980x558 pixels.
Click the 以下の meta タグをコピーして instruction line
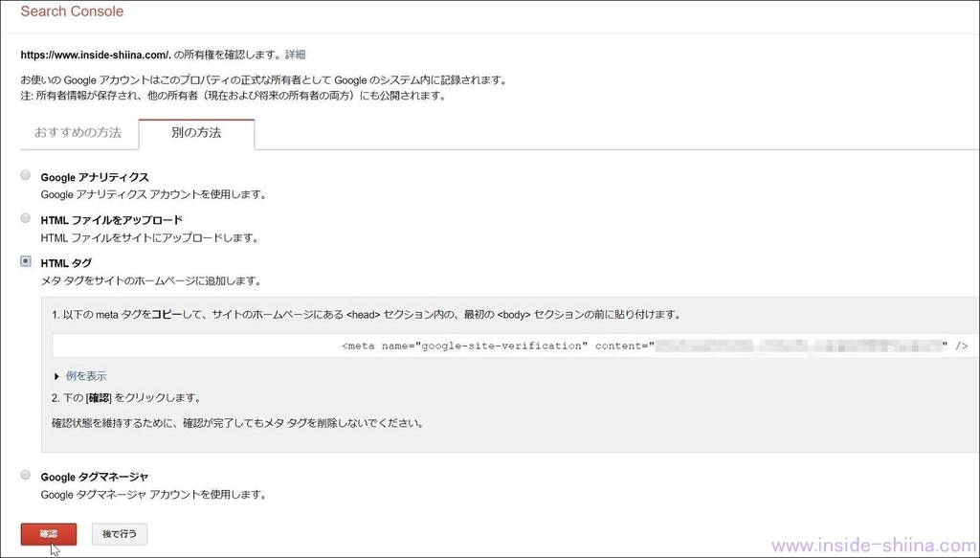(x=367, y=314)
